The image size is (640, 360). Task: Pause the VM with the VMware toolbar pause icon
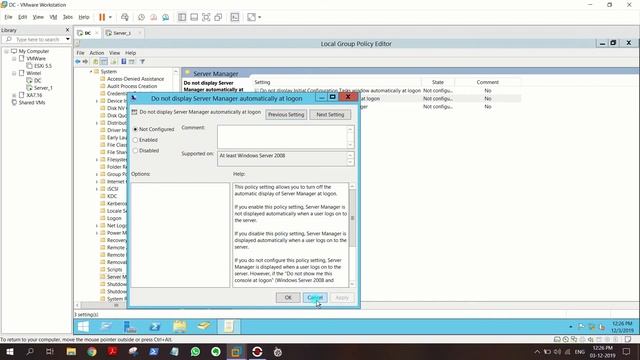coord(102,17)
